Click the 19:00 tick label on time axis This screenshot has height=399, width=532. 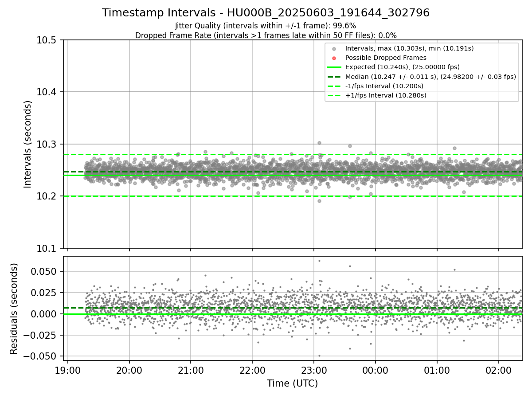pyautogui.click(x=68, y=370)
